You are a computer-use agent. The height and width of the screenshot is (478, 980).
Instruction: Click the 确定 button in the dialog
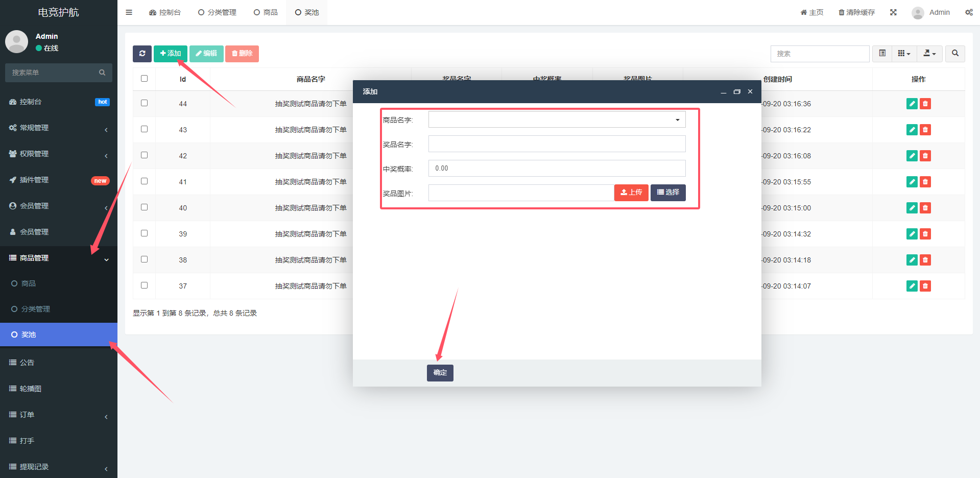click(x=440, y=373)
